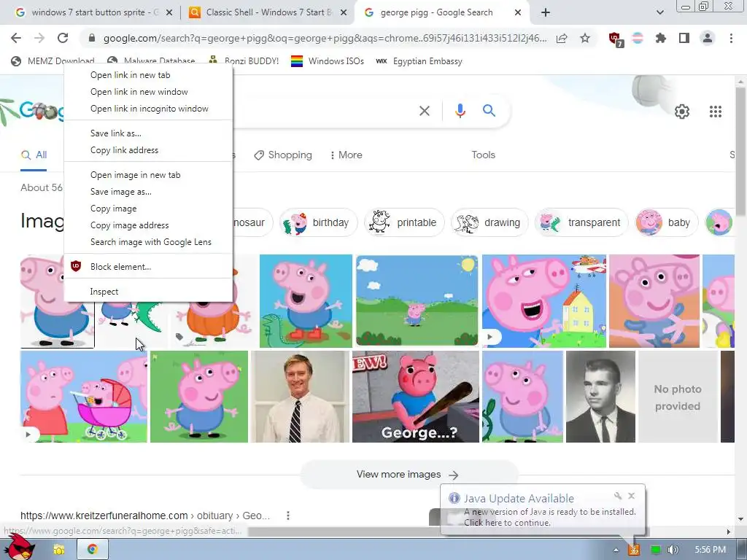This screenshot has height=560, width=747.
Task: Click the All search tab
Action: (x=34, y=155)
